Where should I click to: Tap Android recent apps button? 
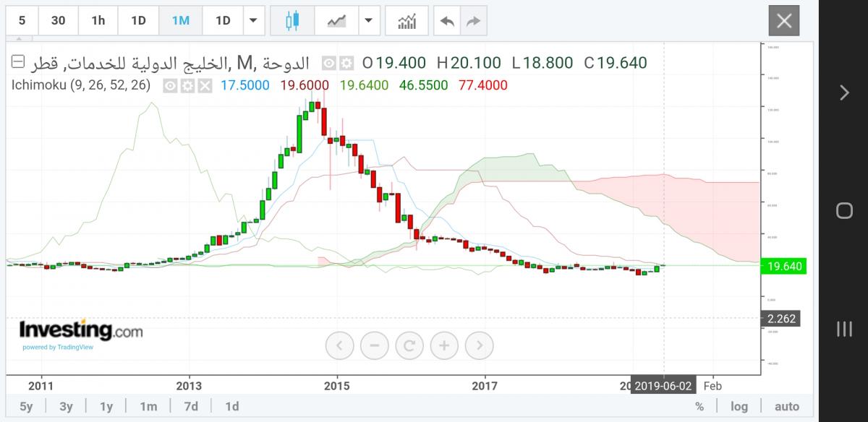click(x=844, y=330)
